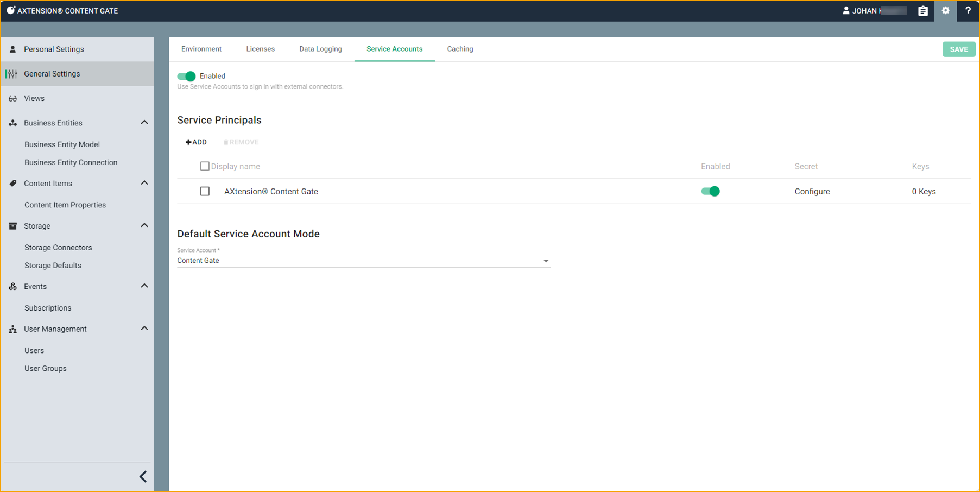Open General Settings in sidebar
Viewport: 980px width, 492px height.
78,74
